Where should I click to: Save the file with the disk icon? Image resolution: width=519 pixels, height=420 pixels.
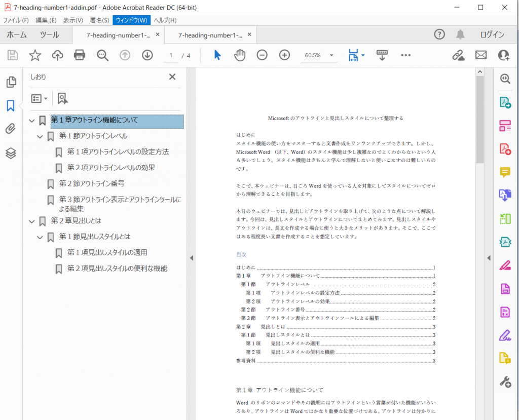point(12,55)
